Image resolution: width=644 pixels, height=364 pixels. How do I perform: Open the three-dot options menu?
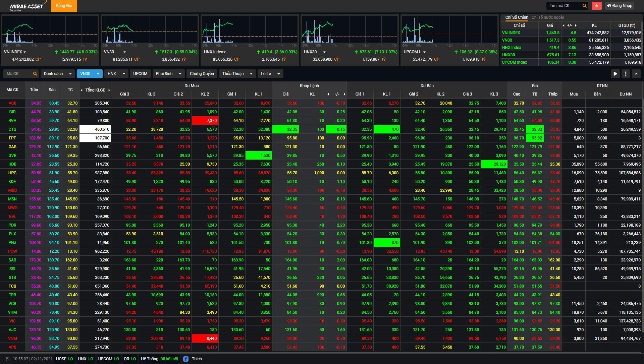[626, 74]
